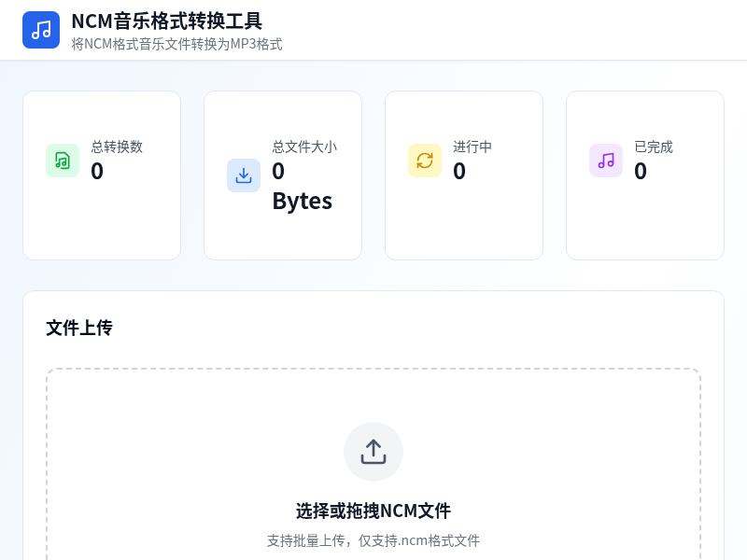Click the subtitle 将NCM格式音乐文件转换为MP3格式
Viewport: 747px width, 560px height.
coord(176,44)
